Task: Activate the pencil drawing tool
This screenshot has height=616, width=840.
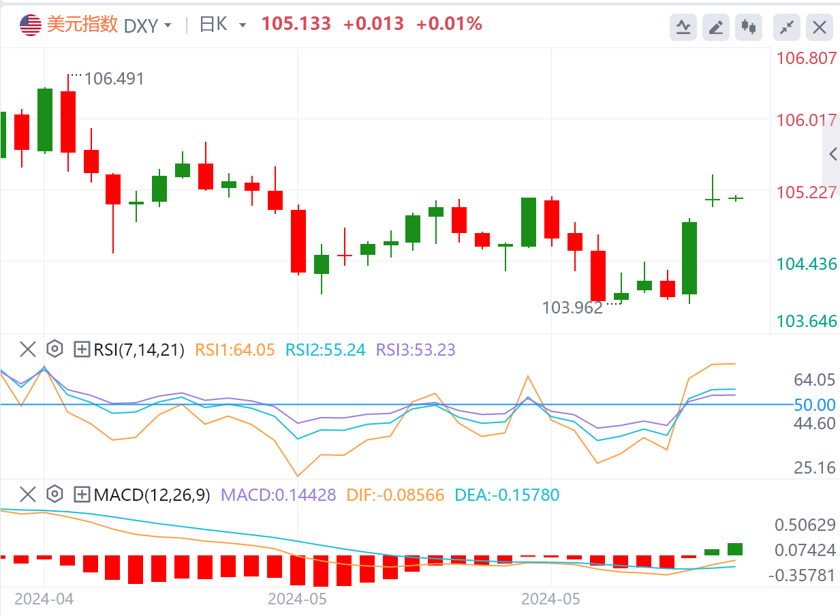Action: coord(716,27)
